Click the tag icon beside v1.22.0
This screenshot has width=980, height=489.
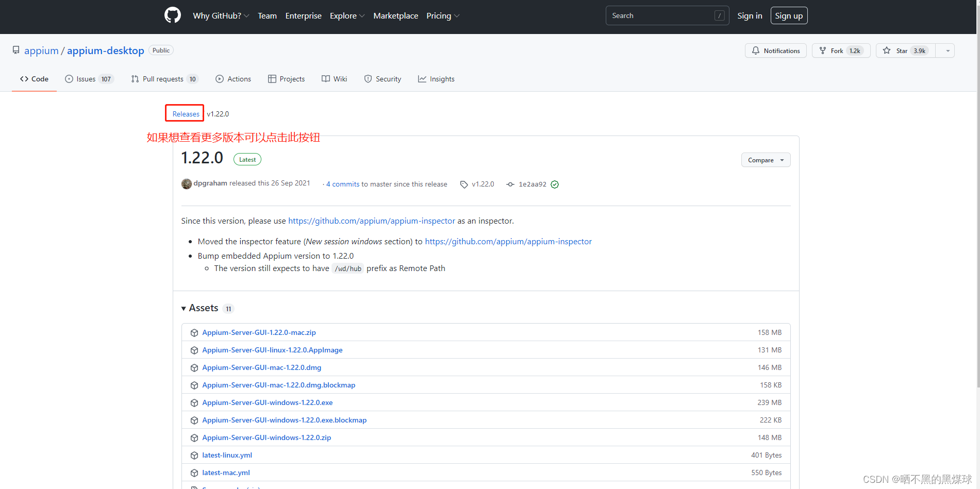[464, 184]
